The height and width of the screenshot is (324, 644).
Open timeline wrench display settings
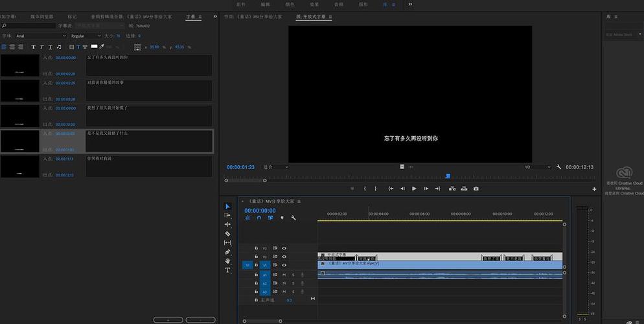pos(293,218)
